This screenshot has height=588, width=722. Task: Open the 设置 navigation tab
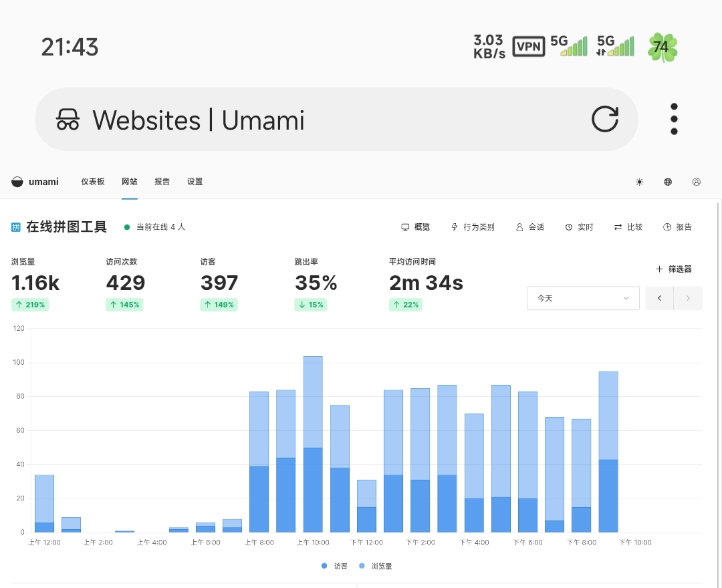pyautogui.click(x=195, y=182)
